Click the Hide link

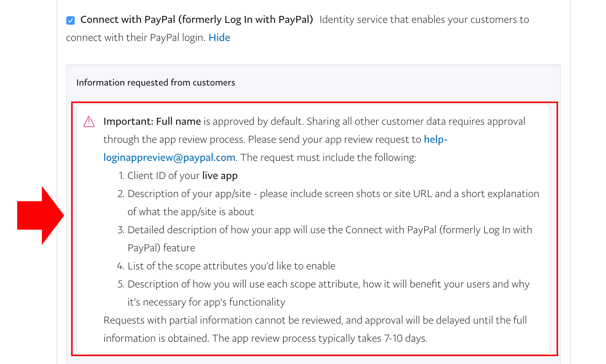[219, 38]
